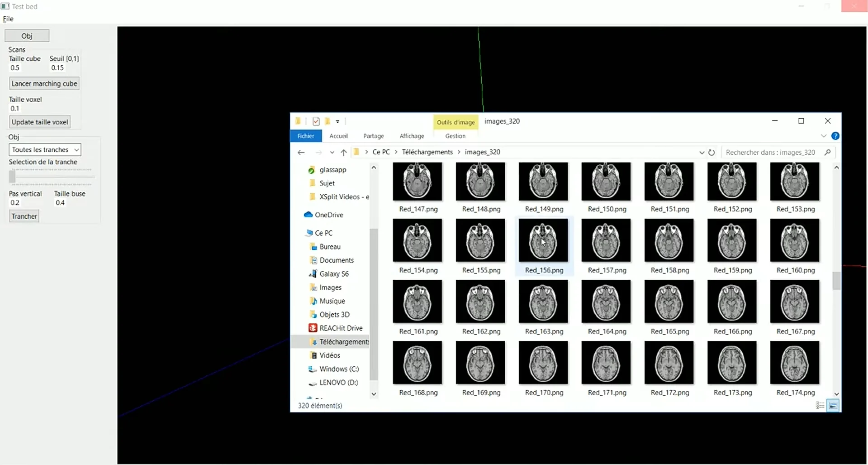
Task: Click the quick access properties checkmark icon
Action: (x=316, y=121)
